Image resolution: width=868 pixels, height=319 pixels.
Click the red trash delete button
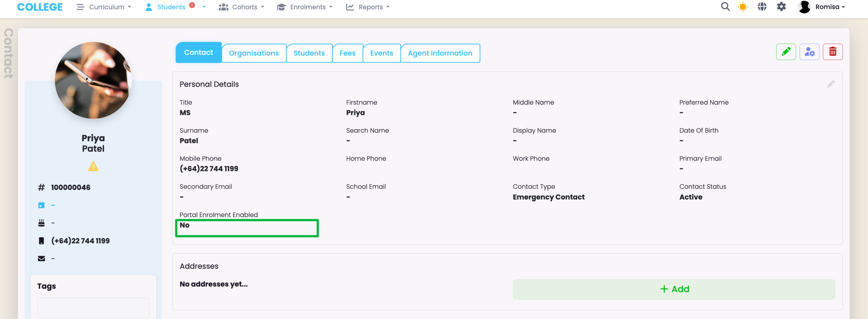(x=832, y=52)
